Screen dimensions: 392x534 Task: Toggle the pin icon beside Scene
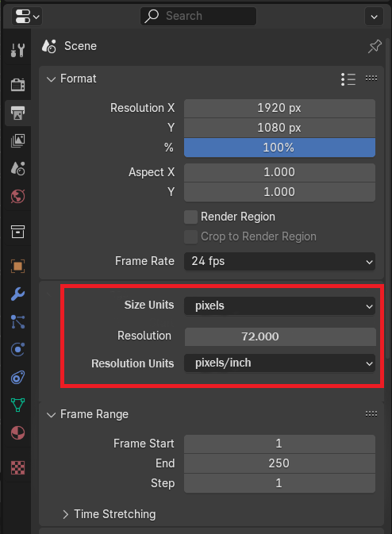coord(375,46)
